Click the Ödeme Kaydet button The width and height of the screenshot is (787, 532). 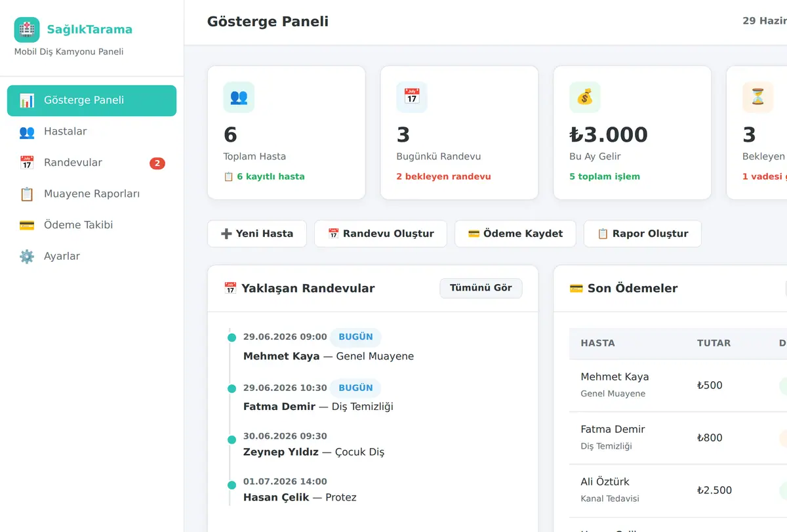pos(515,234)
